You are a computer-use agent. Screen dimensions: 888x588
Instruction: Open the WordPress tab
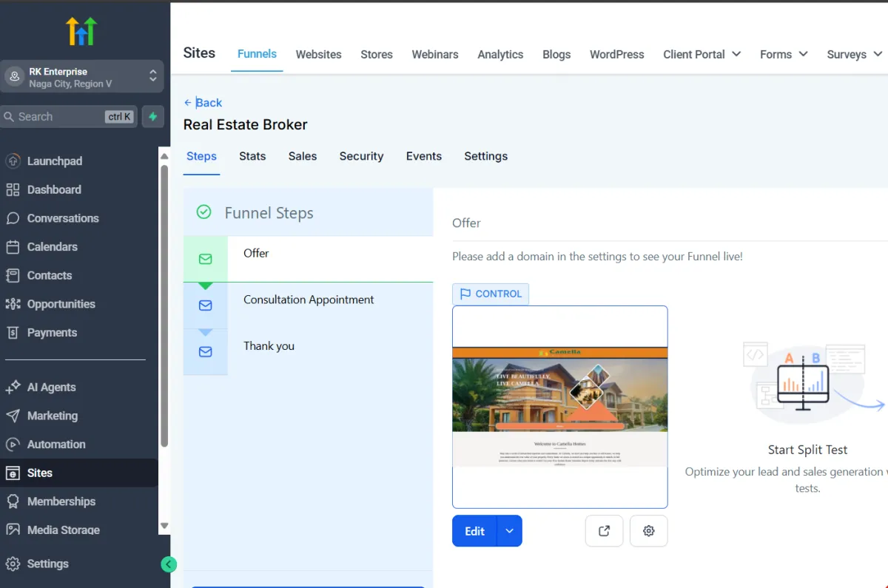click(617, 55)
